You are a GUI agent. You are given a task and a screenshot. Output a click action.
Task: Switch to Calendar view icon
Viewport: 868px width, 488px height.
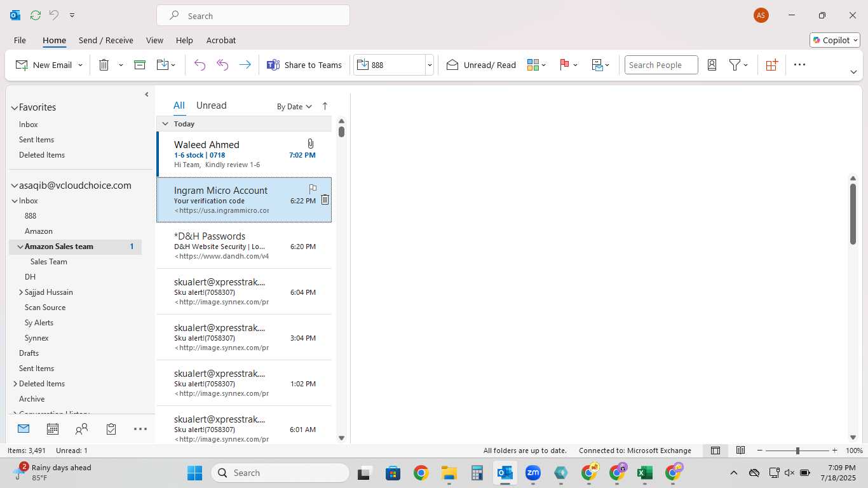(x=53, y=430)
